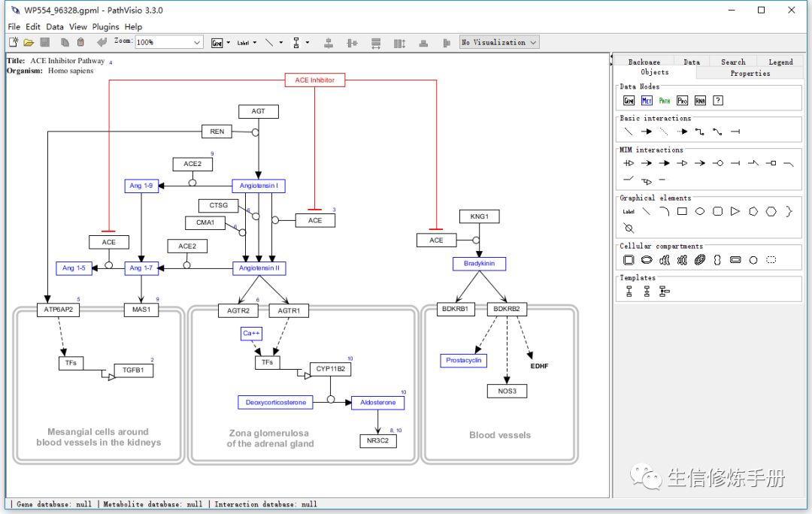This screenshot has width=812, height=514.
Task: Select the Label tool in Graphical elements
Action: click(629, 211)
